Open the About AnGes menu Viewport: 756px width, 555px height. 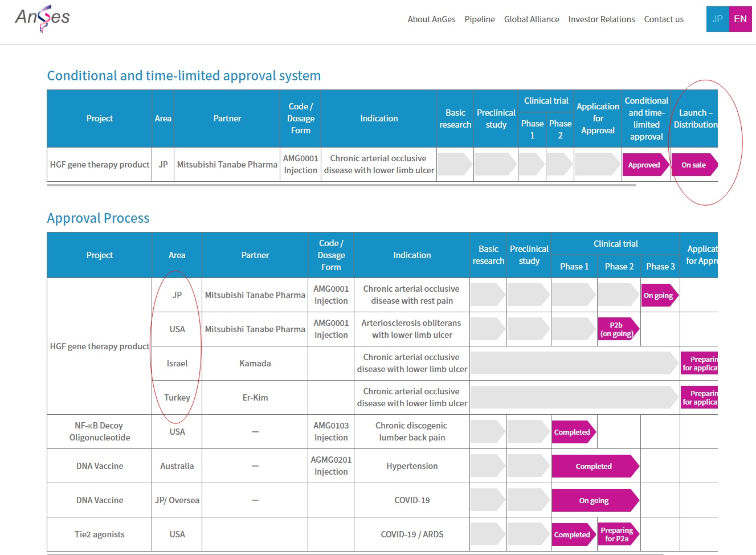[x=431, y=19]
